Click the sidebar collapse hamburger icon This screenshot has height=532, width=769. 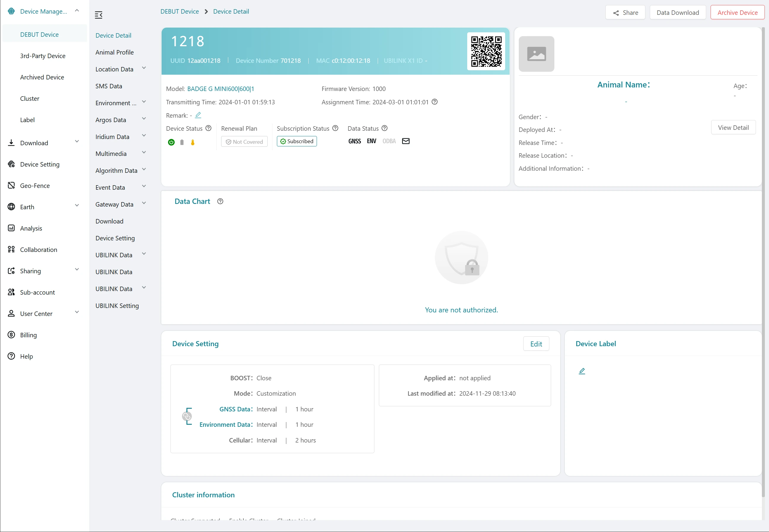click(98, 15)
